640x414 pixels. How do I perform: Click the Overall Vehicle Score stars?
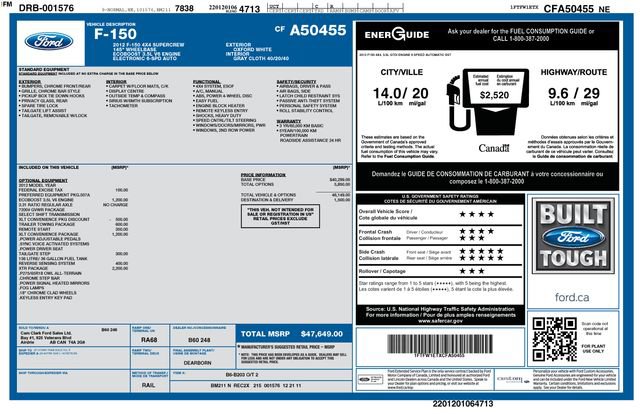(x=476, y=213)
